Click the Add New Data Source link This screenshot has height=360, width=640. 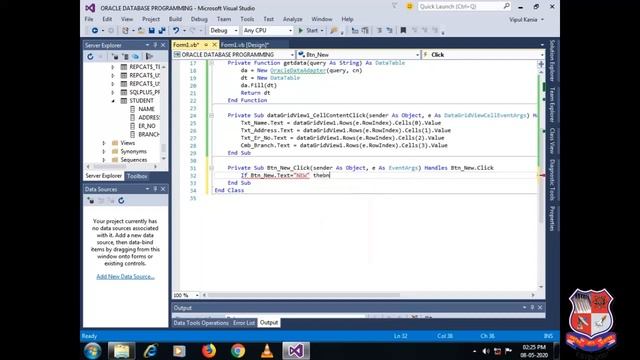[x=125, y=277]
